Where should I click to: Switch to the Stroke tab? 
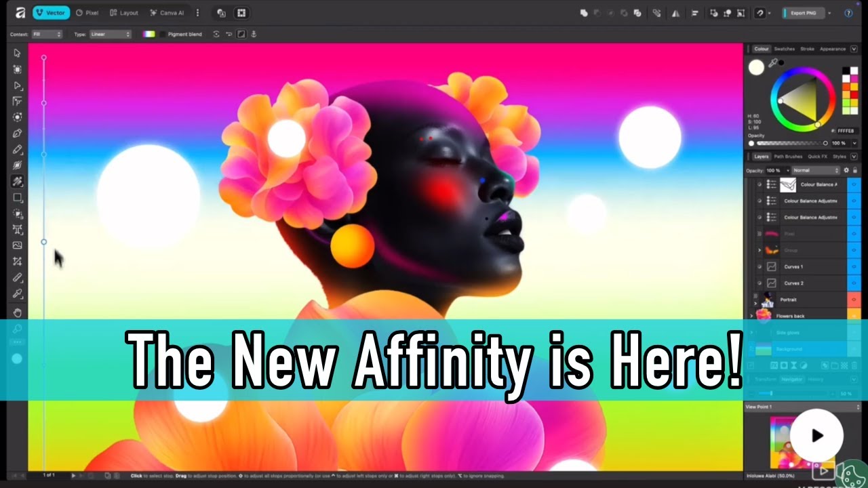coord(807,49)
